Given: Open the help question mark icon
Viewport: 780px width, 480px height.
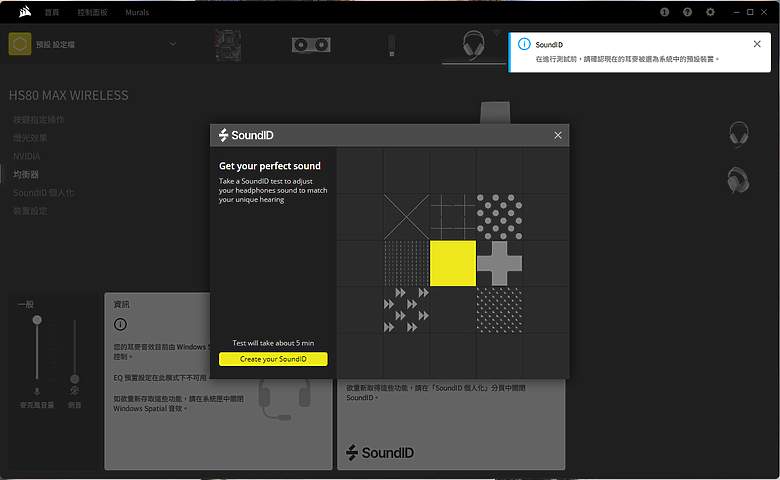Looking at the screenshot, I should click(x=687, y=12).
